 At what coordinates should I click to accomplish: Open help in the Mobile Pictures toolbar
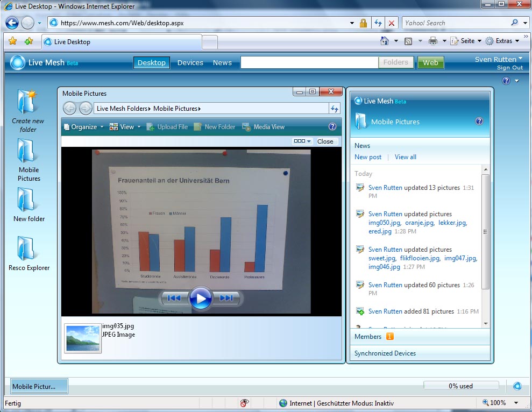click(332, 126)
